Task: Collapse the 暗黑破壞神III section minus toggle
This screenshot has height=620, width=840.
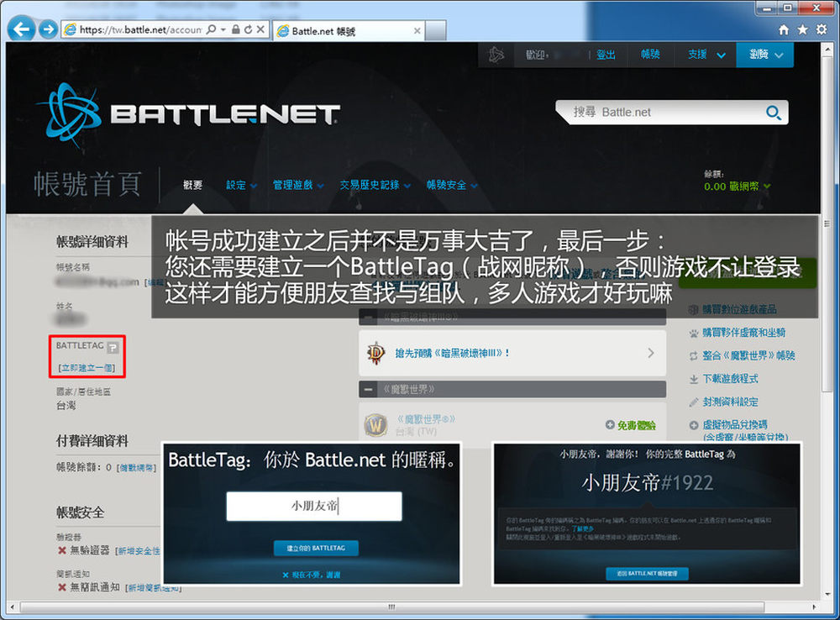Action: coord(368,318)
